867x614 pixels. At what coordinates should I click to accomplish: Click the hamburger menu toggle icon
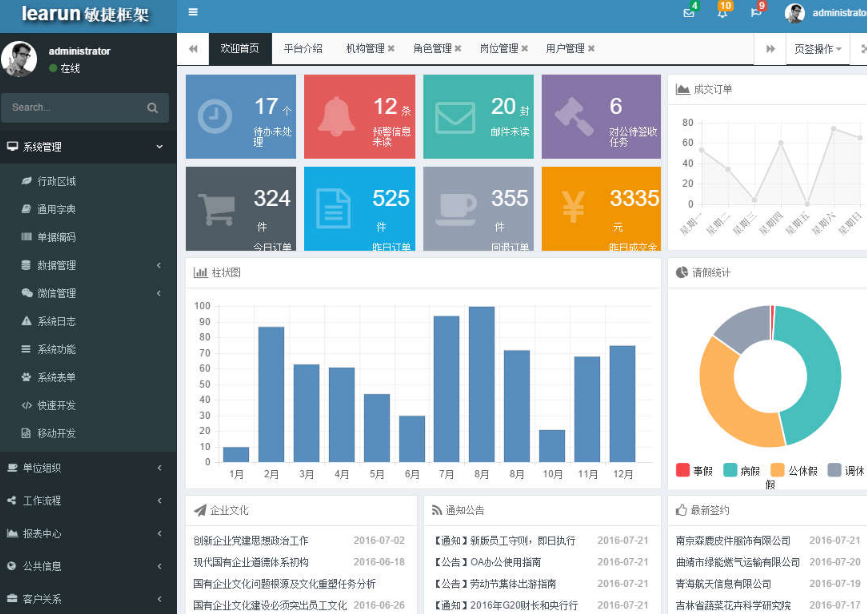pyautogui.click(x=193, y=13)
